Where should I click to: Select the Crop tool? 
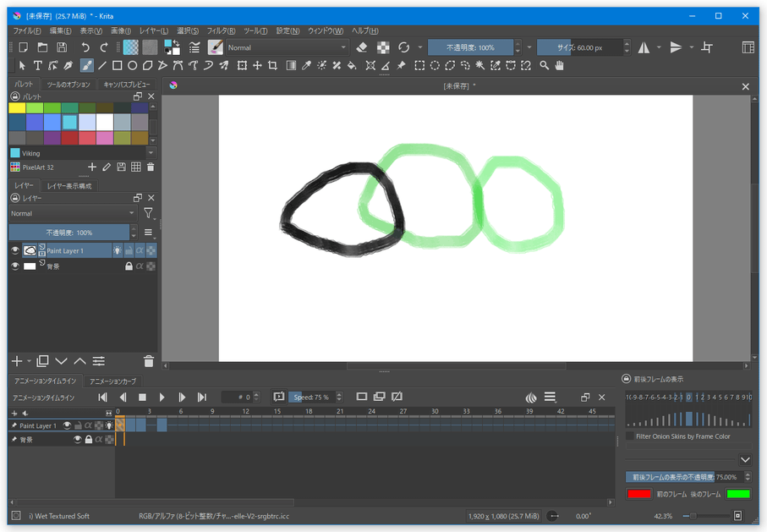pos(272,65)
